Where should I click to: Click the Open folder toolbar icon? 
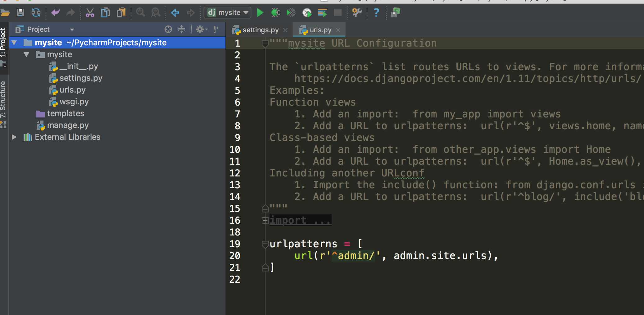[x=5, y=13]
